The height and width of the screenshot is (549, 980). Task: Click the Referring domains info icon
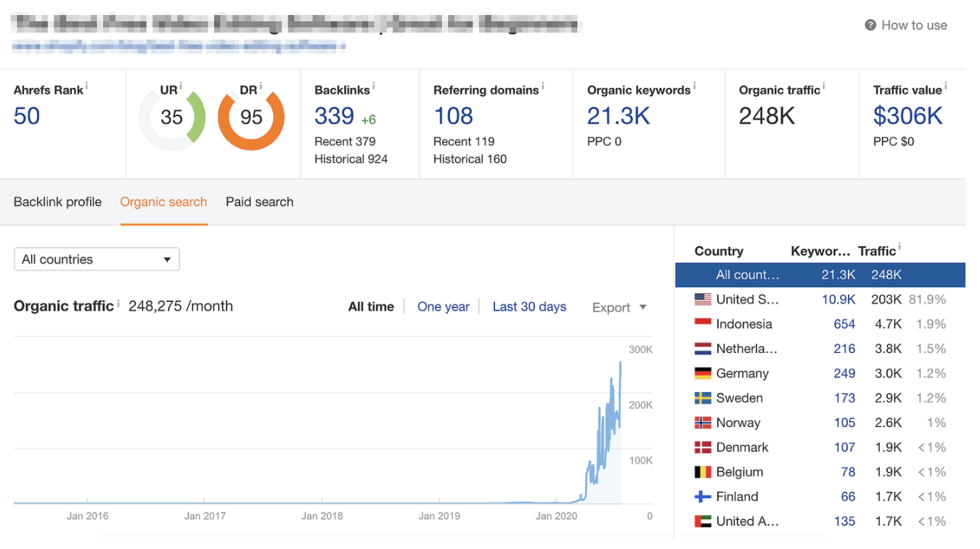543,86
